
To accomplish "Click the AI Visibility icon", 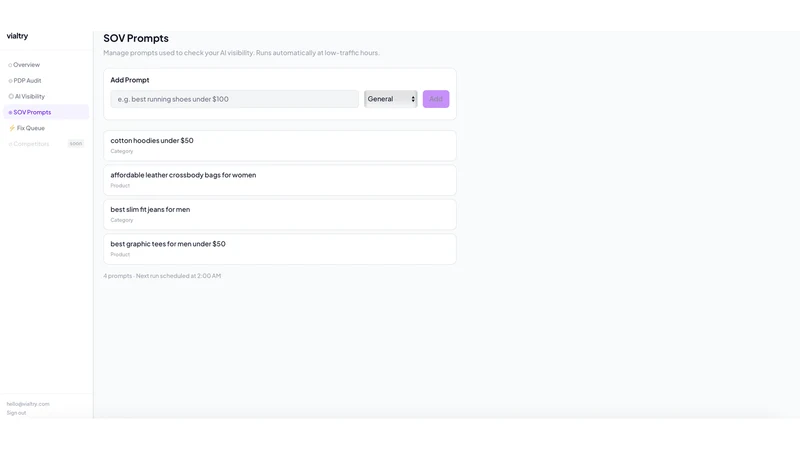I will click(11, 96).
